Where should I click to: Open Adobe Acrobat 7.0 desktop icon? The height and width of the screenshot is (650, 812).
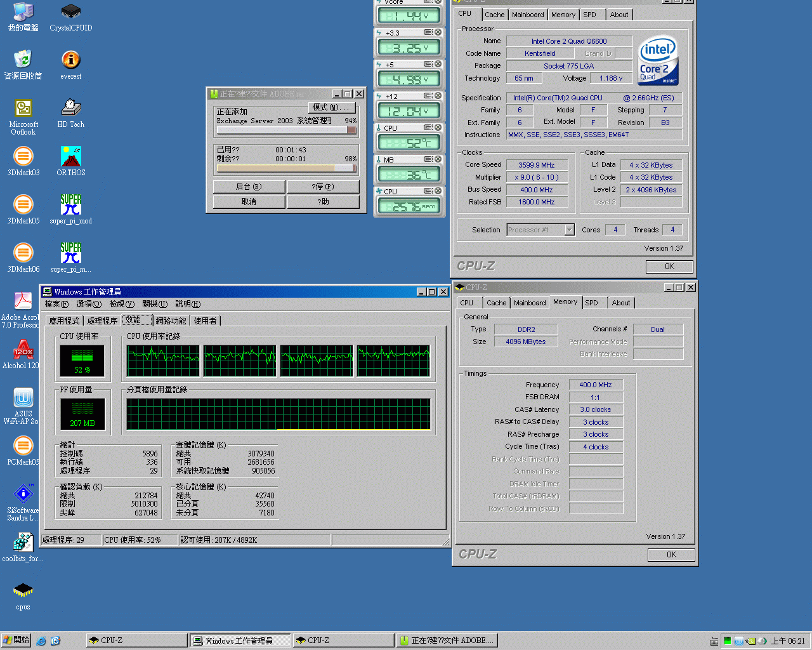(x=20, y=310)
